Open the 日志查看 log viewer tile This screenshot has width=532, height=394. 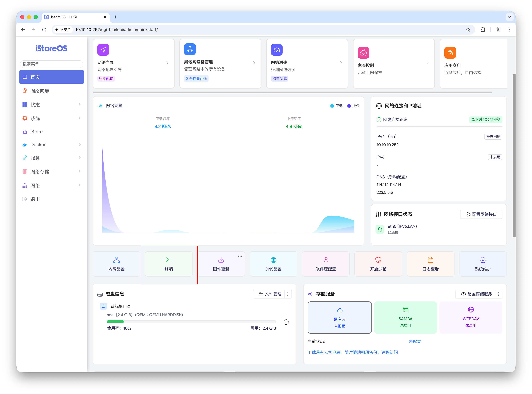430,264
